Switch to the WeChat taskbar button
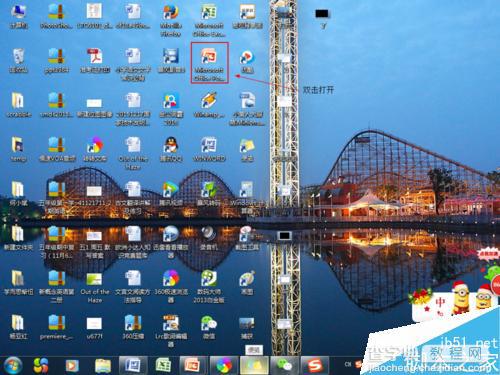Image resolution: width=500 pixels, height=375 pixels. click(x=284, y=365)
